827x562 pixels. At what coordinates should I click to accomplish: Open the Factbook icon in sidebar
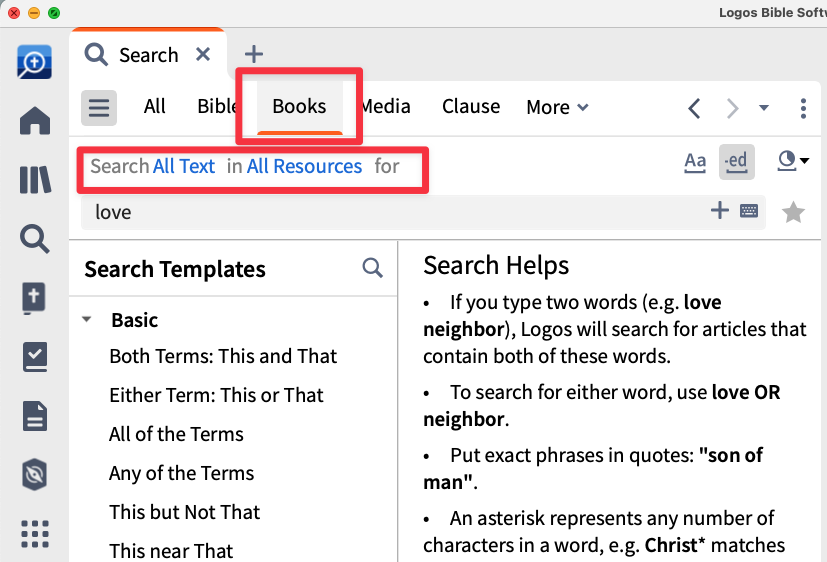coord(34,298)
